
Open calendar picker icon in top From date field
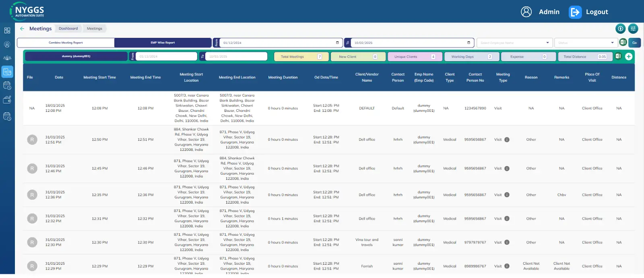tap(337, 43)
